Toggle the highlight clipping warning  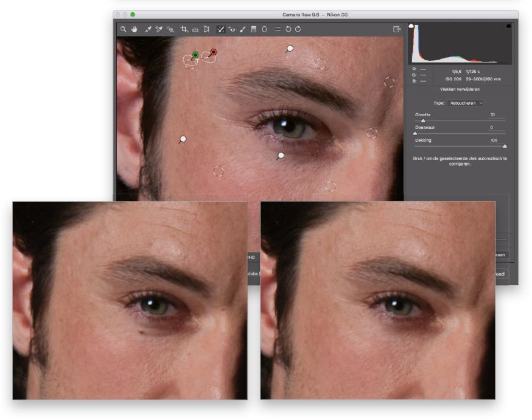pos(508,26)
